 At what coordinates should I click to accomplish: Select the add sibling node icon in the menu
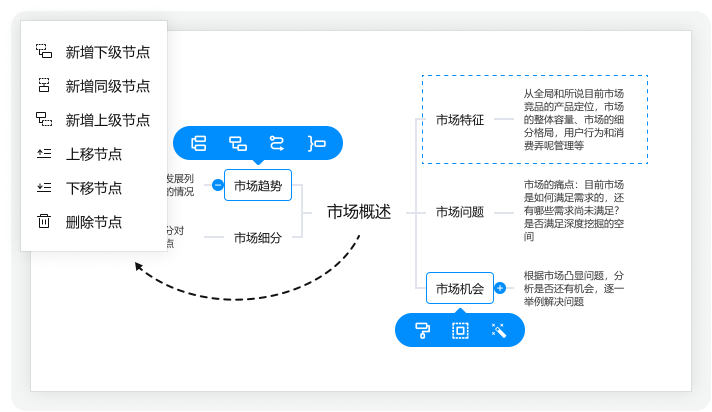pyautogui.click(x=44, y=85)
